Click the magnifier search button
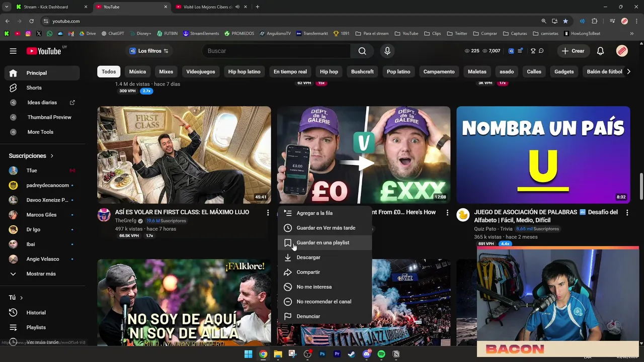This screenshot has width=644, height=362. click(x=362, y=51)
